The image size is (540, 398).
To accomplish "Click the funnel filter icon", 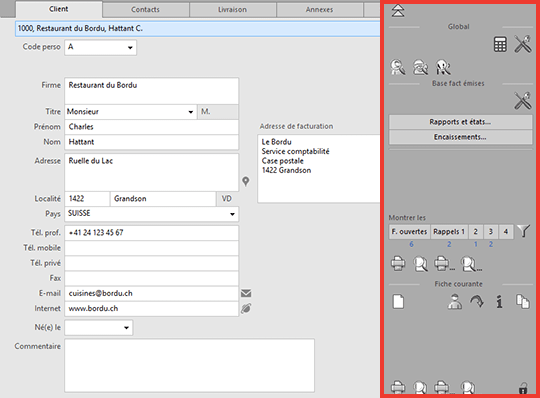I will click(x=523, y=231).
